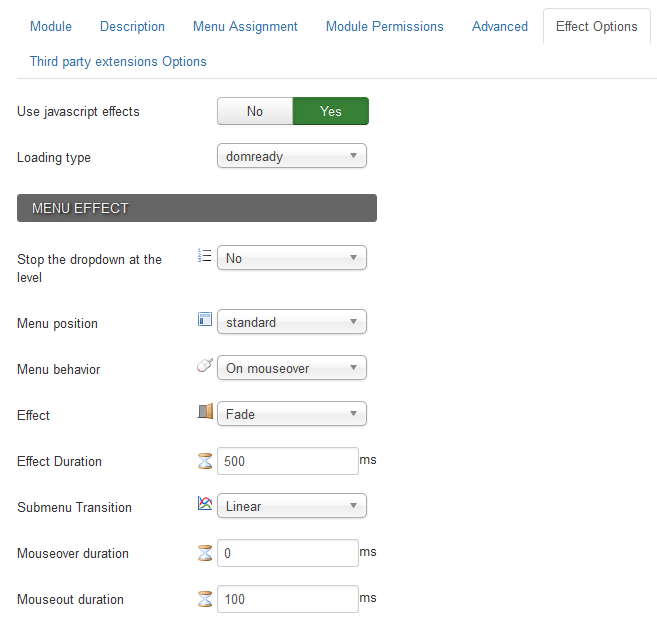This screenshot has height=623, width=657.
Task: Click the Mouseout duration label
Action: (70, 600)
